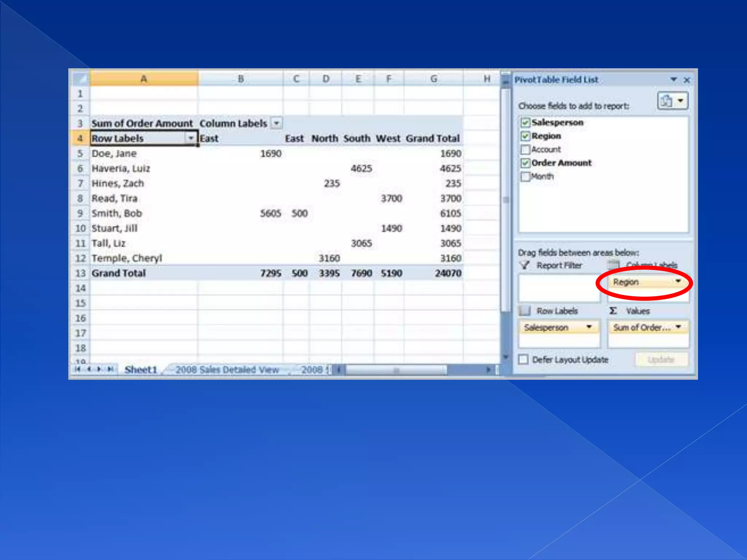Toggle Defer Layout Update checkbox
The height and width of the screenshot is (560, 747).
pyautogui.click(x=523, y=359)
